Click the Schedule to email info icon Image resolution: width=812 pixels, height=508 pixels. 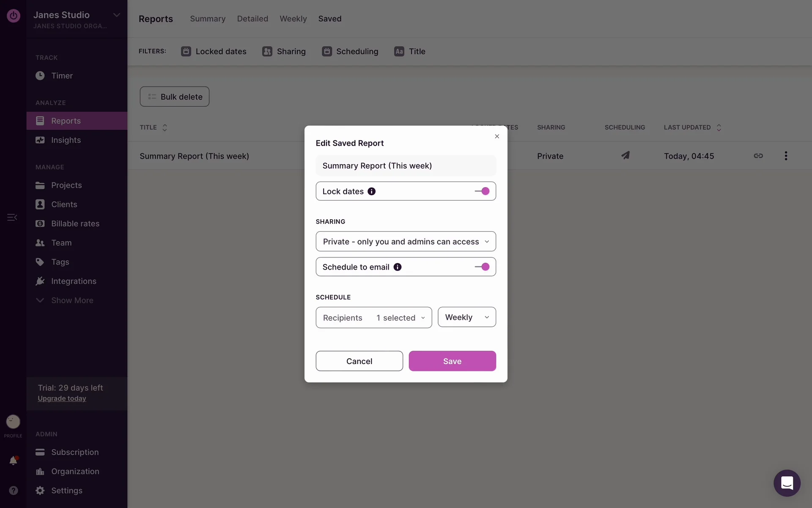(397, 267)
